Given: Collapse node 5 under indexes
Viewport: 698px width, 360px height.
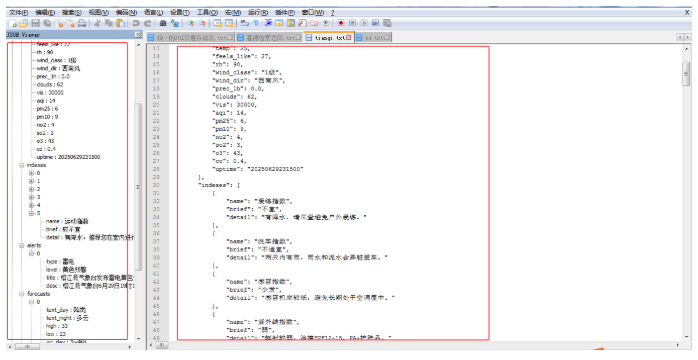Looking at the screenshot, I should coord(32,213).
